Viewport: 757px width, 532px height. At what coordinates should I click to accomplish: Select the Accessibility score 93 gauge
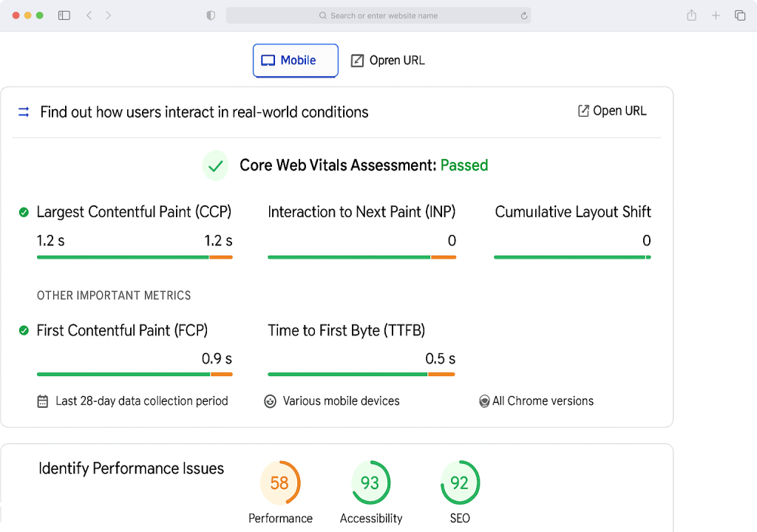point(371,482)
